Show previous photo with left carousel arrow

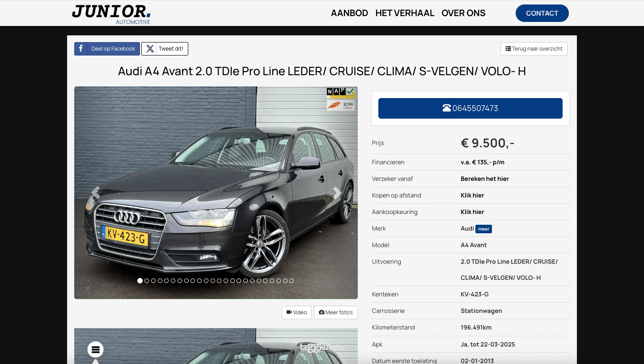(x=95, y=193)
